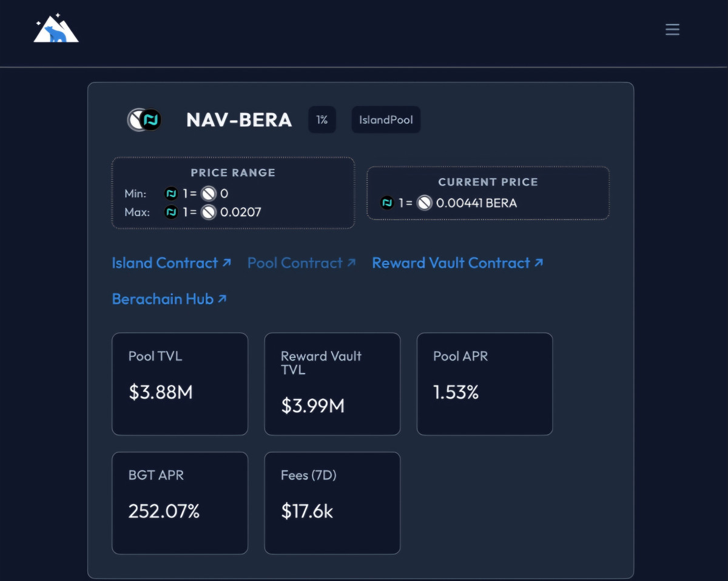Image resolution: width=728 pixels, height=581 pixels.
Task: Open the hamburger menu
Action: [x=672, y=29]
